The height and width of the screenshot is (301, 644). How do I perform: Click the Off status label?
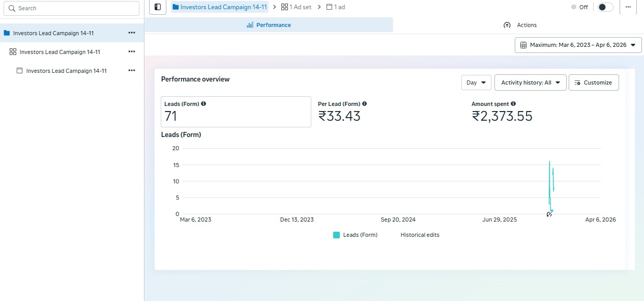tap(583, 7)
